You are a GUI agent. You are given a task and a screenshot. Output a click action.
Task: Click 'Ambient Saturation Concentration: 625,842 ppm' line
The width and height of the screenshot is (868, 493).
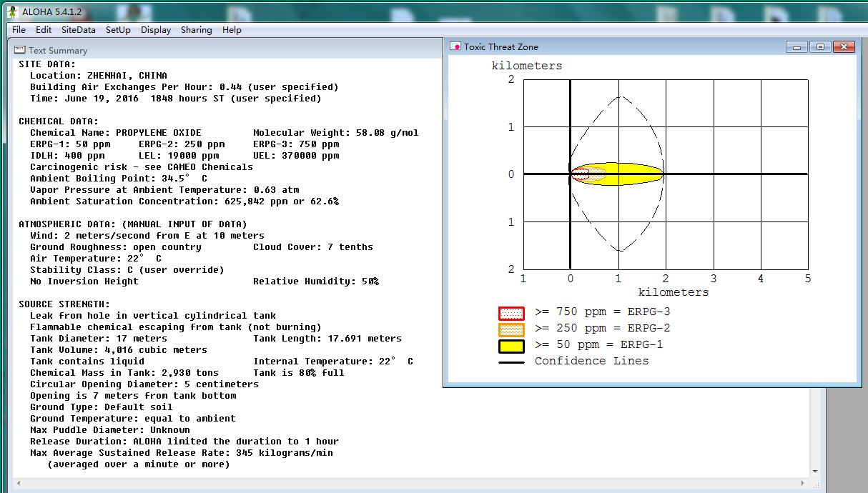click(184, 201)
